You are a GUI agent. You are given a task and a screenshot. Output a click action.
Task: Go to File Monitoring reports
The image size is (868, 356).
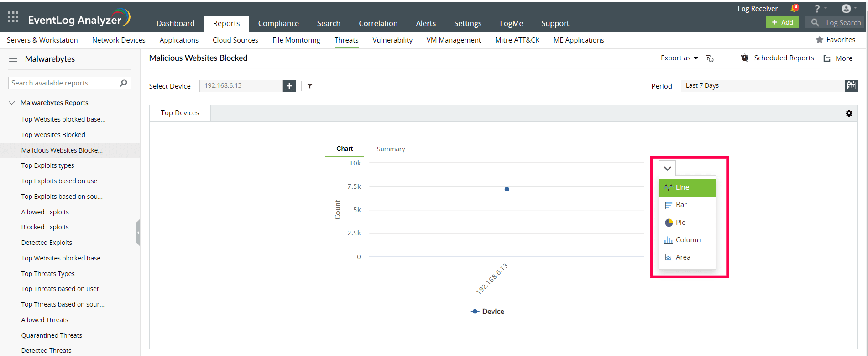(x=296, y=40)
